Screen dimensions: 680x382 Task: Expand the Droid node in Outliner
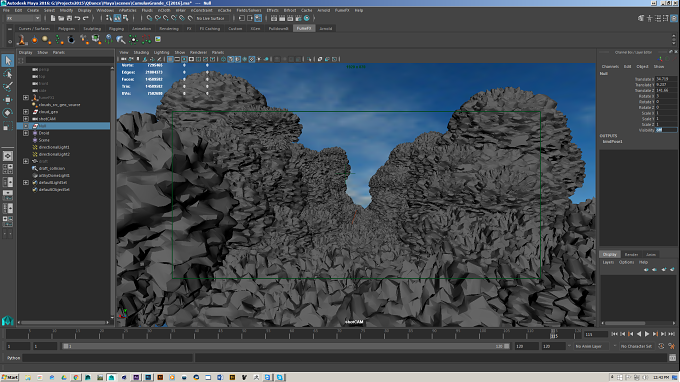point(26,133)
